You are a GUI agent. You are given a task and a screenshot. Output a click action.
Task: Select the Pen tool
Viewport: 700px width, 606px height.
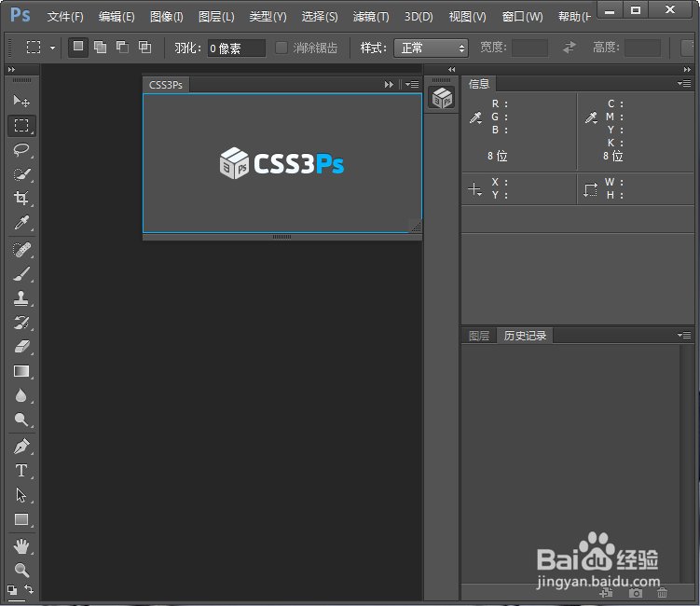pyautogui.click(x=21, y=447)
